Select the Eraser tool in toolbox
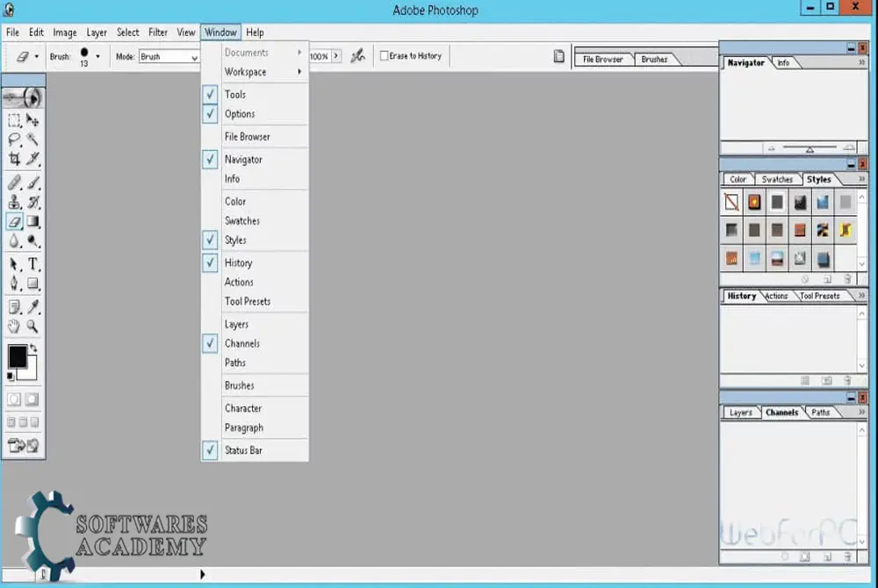This screenshot has height=588, width=878. [15, 221]
